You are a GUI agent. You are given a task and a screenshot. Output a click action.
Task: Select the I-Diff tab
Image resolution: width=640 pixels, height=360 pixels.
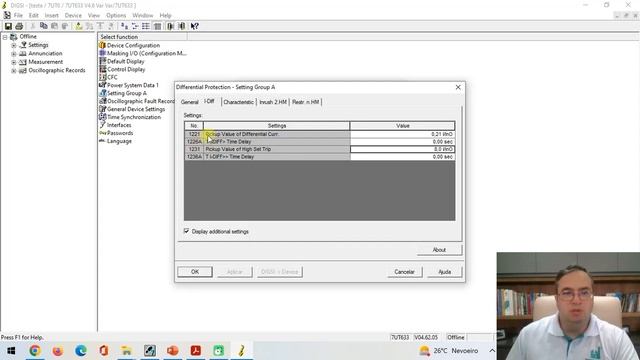point(209,101)
